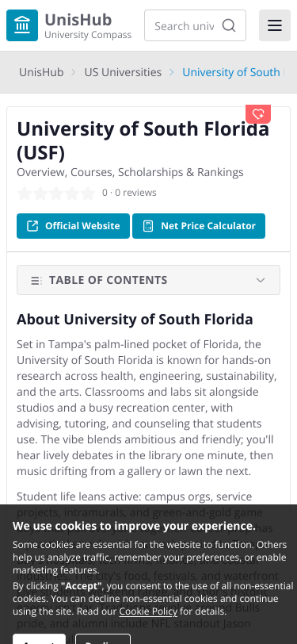Viewport: 297px width, 644px height.
Task: Open the Official Website button
Action: coord(73,226)
